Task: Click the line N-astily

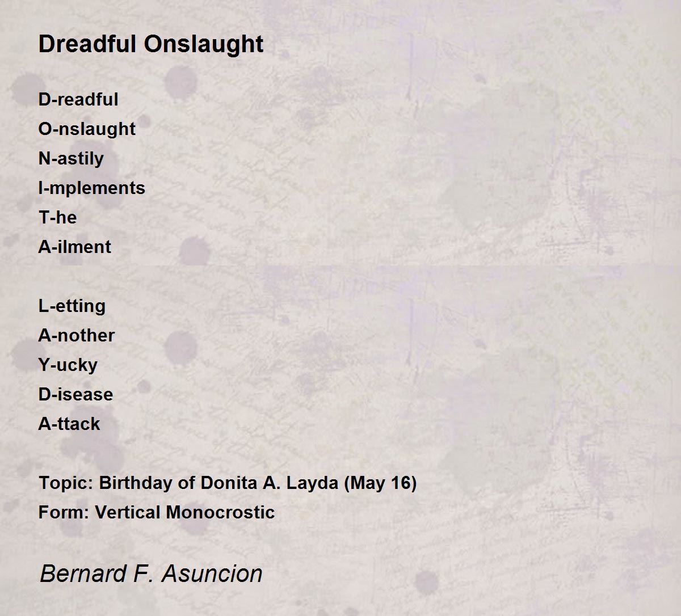Action: point(71,159)
